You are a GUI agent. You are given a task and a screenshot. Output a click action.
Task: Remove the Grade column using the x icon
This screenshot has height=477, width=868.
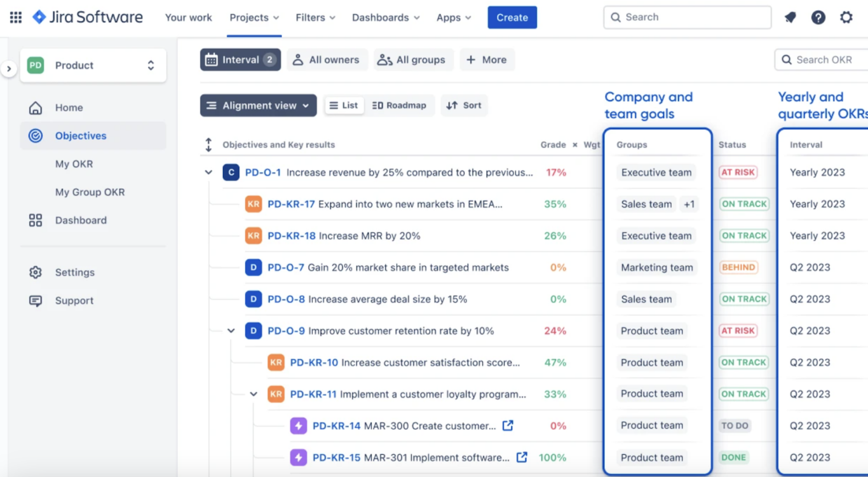tap(574, 144)
